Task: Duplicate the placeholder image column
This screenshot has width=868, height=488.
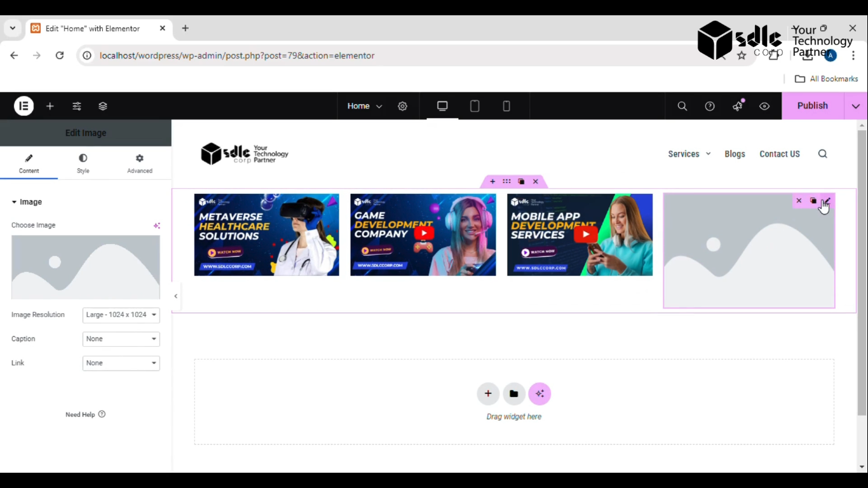Action: tap(813, 201)
